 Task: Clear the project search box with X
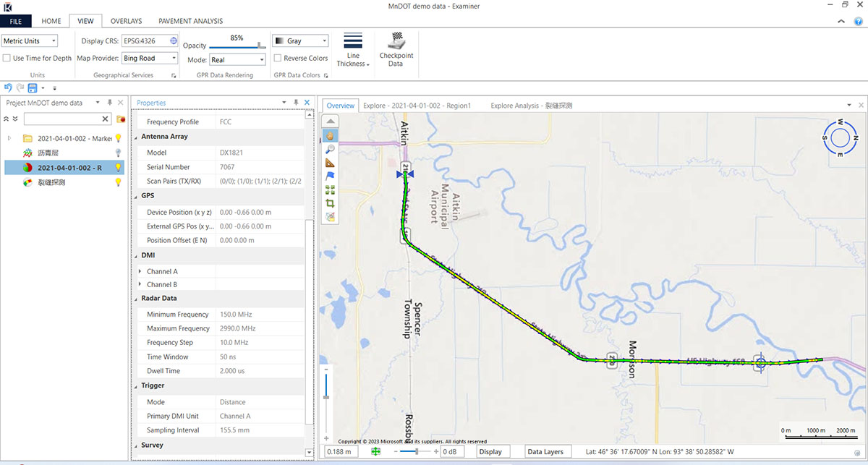coord(105,119)
